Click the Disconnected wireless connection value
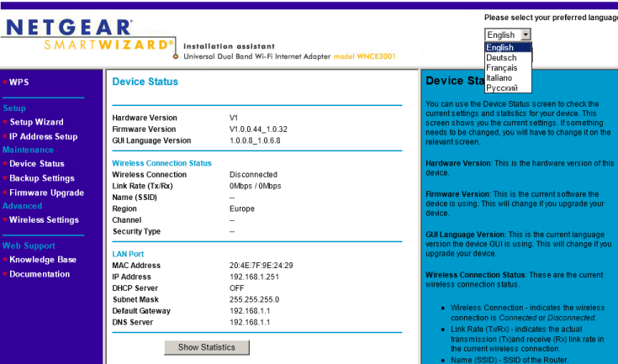Image resolution: width=618 pixels, height=364 pixels. (x=253, y=175)
